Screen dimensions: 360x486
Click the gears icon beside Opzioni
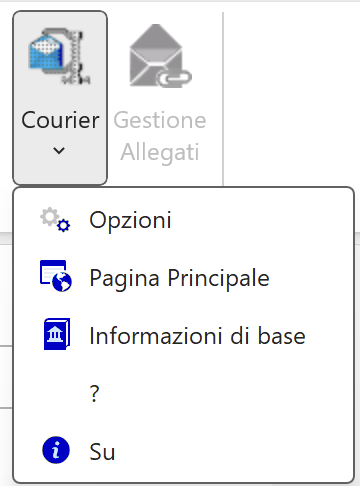(x=55, y=220)
